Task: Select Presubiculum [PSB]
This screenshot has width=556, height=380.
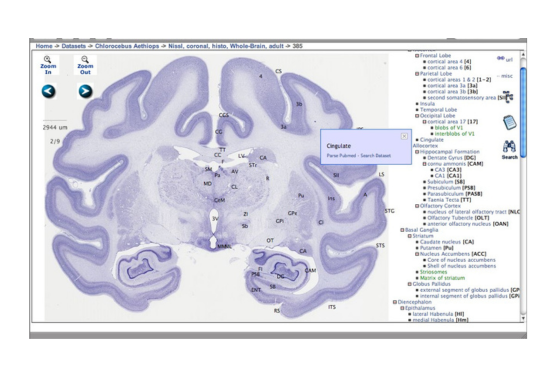Action: pyautogui.click(x=451, y=188)
